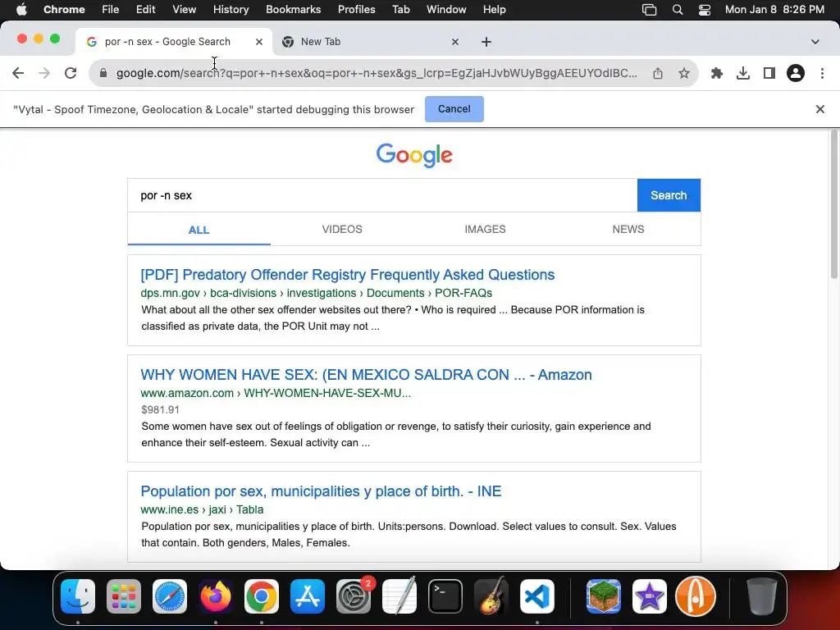Viewport: 840px width, 630px height.
Task: Click the page vertical scrollbar
Action: pos(834,203)
